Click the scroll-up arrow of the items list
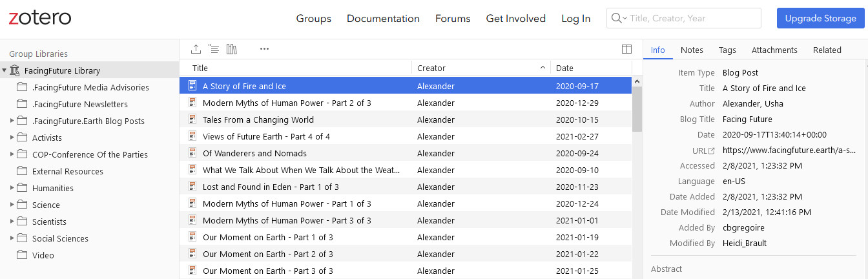The image size is (868, 279). [x=637, y=81]
